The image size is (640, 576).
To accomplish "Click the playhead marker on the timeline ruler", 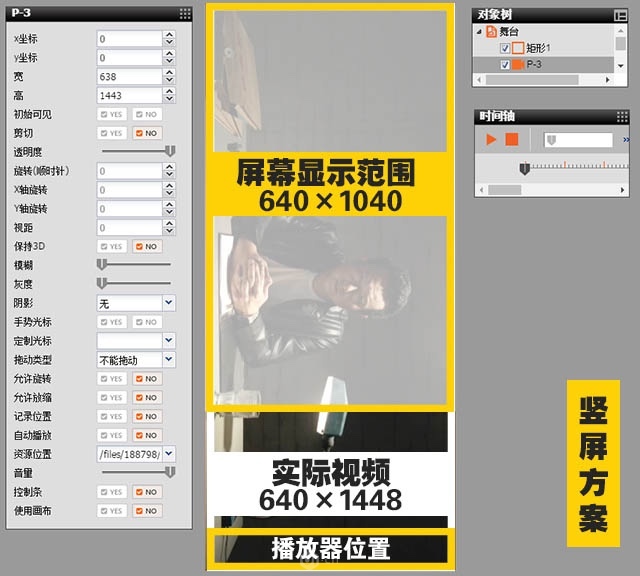I will point(523,169).
